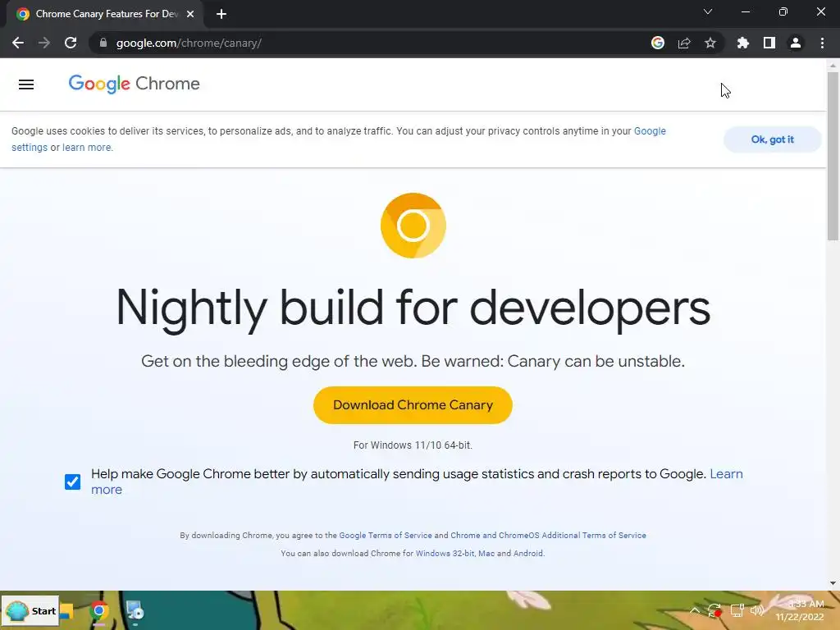Open the installer icon on taskbar
Viewport: 840px width, 630px height.
pyautogui.click(x=135, y=611)
